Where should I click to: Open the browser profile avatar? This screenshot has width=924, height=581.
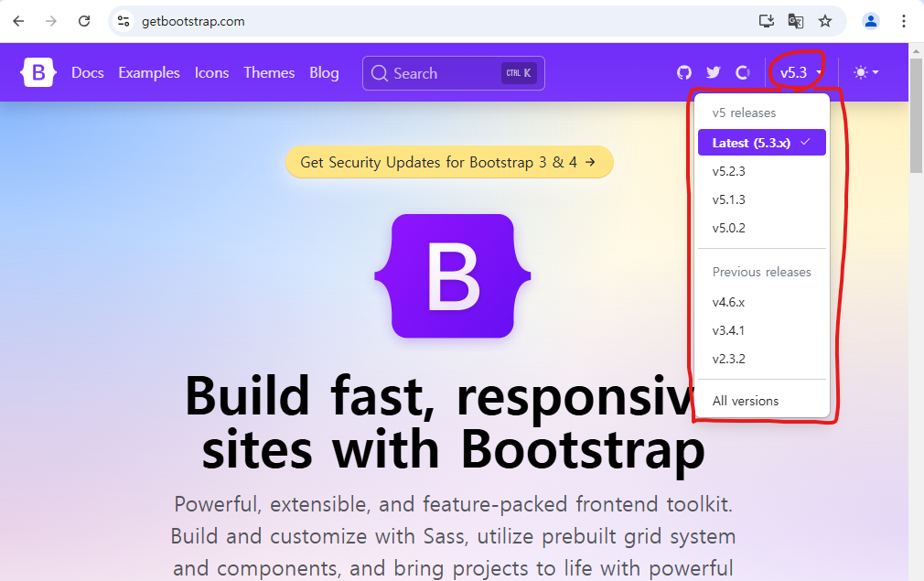click(x=870, y=21)
